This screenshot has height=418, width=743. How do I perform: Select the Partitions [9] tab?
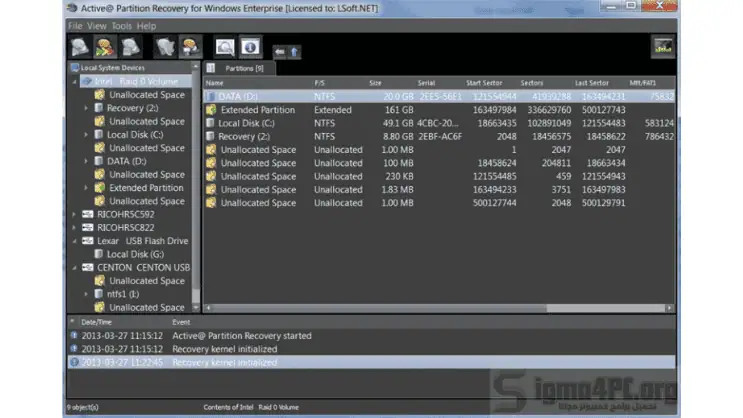coord(244,68)
